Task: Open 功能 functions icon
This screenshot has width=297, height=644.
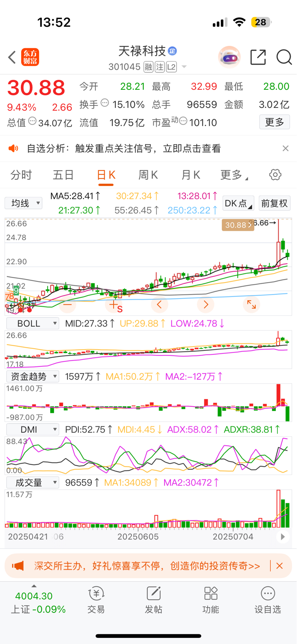Action: pyautogui.click(x=211, y=600)
